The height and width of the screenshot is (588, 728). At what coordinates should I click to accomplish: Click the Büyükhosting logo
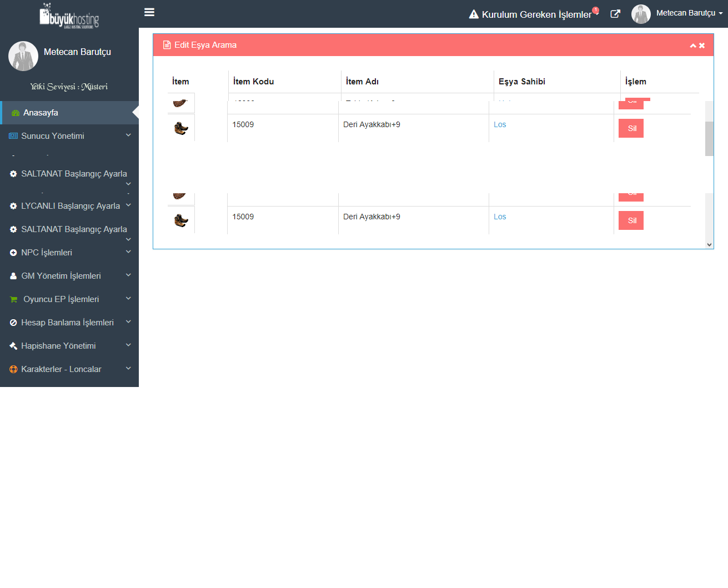69,16
